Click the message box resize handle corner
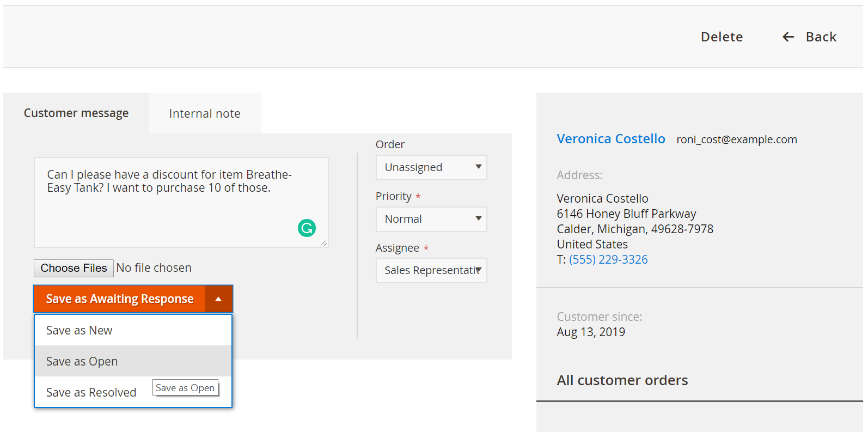Image resolution: width=868 pixels, height=432 pixels. pos(323,243)
